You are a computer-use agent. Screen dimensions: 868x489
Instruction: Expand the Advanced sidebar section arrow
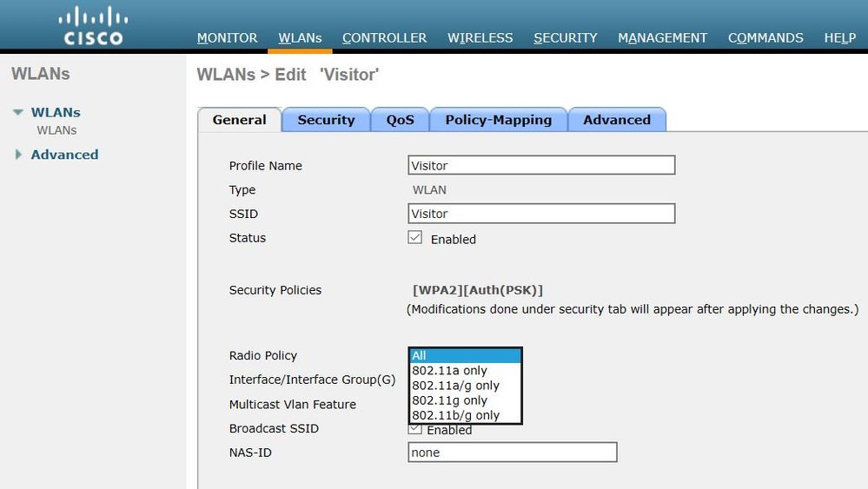pos(18,155)
